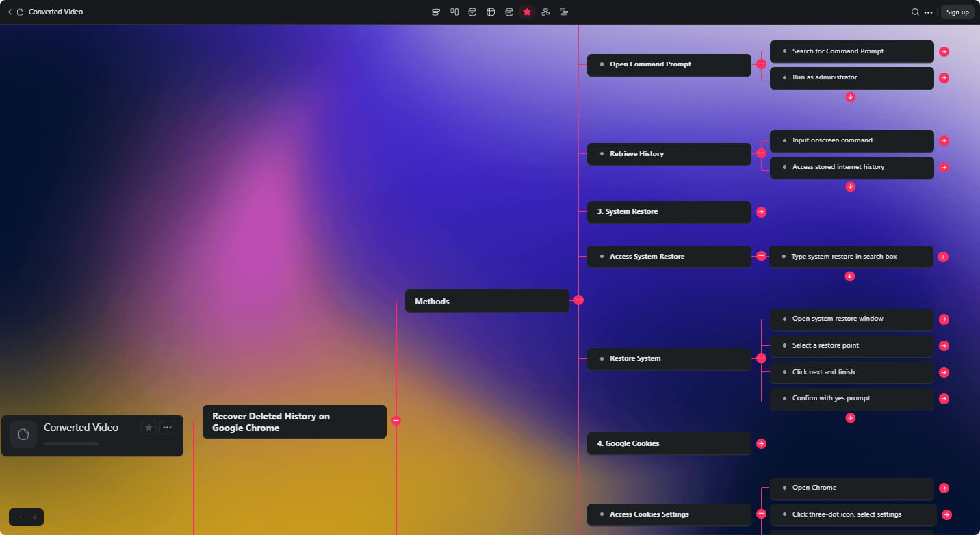Viewport: 980px width, 535px height.
Task: Click the top bar Converted Video title
Action: [x=55, y=12]
